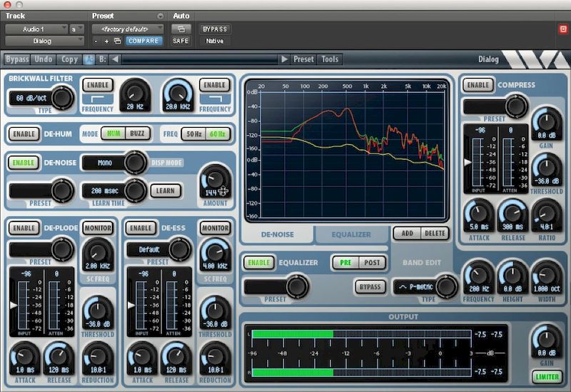Select 50 Hz hum frequency

click(193, 134)
